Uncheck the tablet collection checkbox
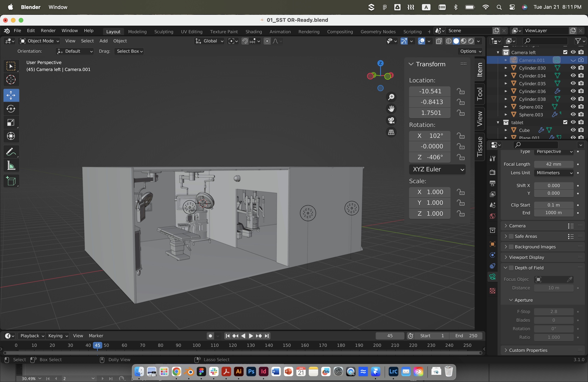This screenshot has height=382, width=588. [565, 122]
